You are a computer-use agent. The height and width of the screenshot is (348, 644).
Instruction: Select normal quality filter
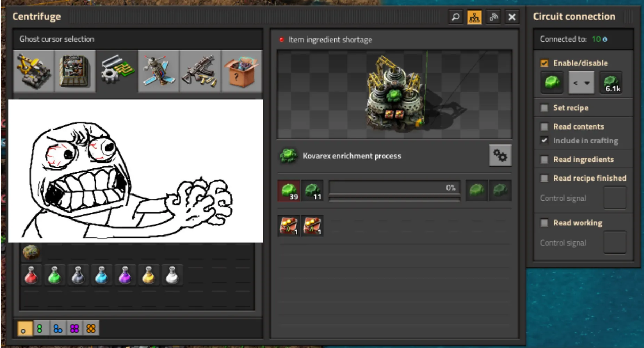click(25, 329)
